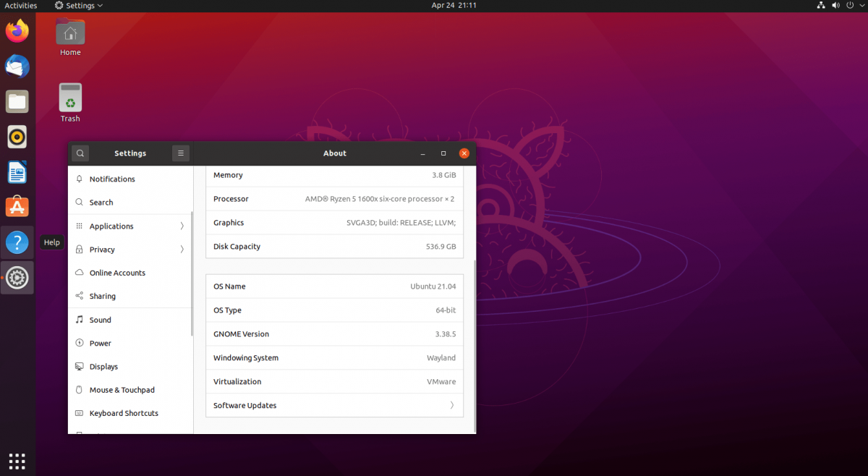Select the Power section icon
Viewport: 868px width, 476px height.
80,343
